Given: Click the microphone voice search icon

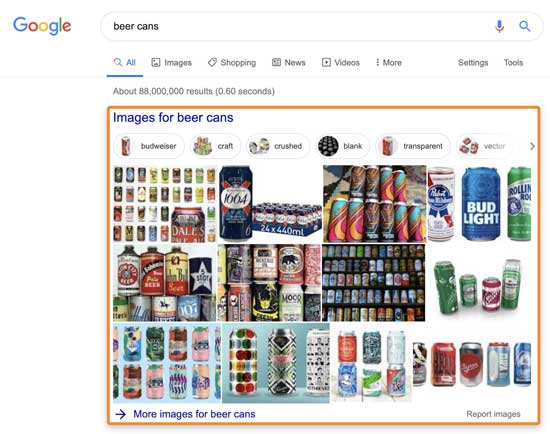Looking at the screenshot, I should (499, 26).
